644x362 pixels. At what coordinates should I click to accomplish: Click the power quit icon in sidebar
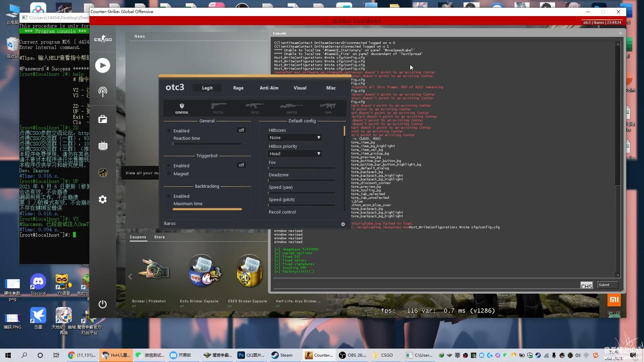tap(103, 304)
